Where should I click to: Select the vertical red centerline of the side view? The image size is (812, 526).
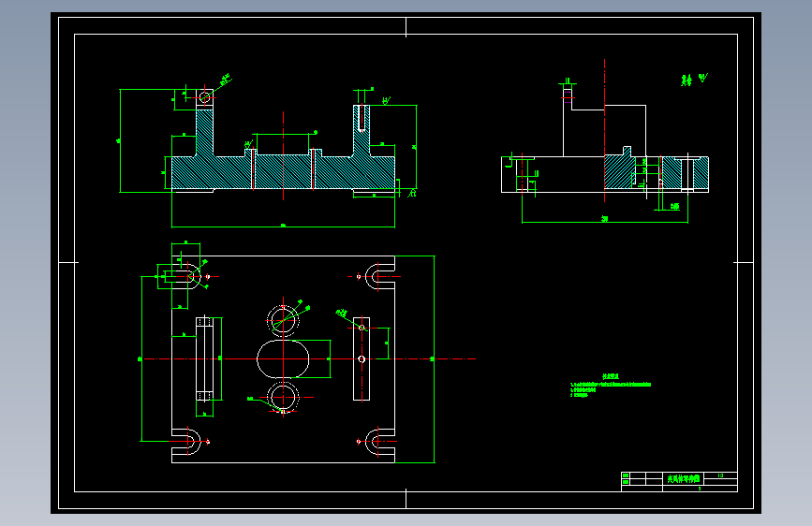click(x=604, y=130)
